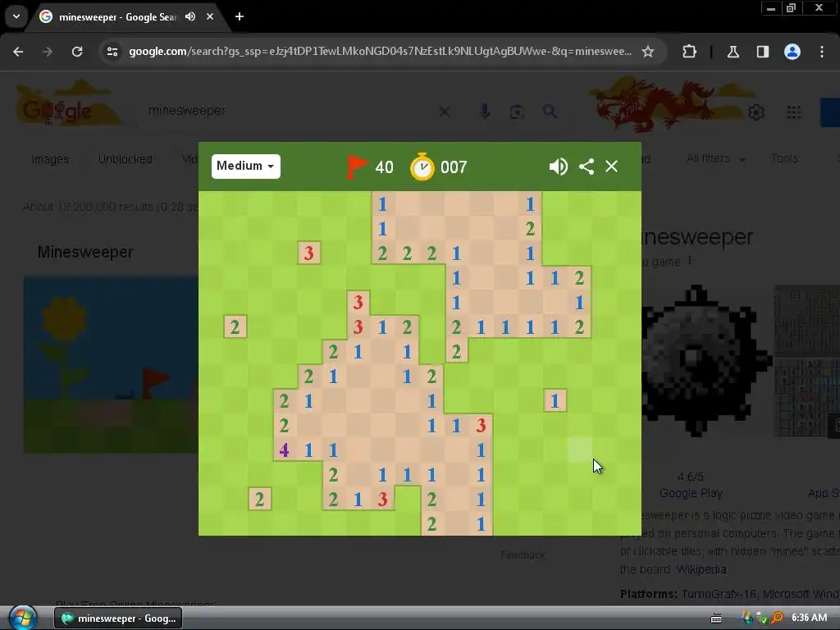Close the Minesweeper game overlay
This screenshot has width=840, height=630.
(611, 167)
